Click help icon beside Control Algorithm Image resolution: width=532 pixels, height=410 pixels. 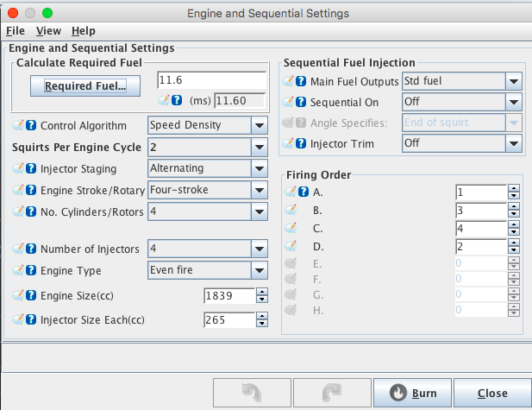click(31, 125)
